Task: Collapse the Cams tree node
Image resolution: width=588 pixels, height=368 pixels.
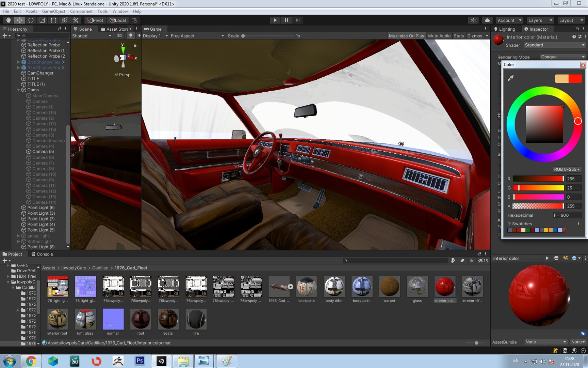Action: point(18,90)
